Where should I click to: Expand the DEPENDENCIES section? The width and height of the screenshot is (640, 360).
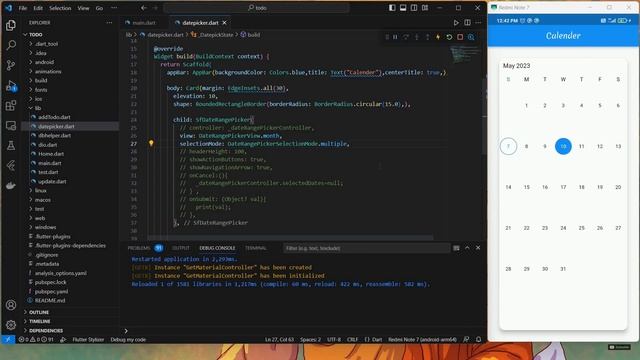pos(46,331)
